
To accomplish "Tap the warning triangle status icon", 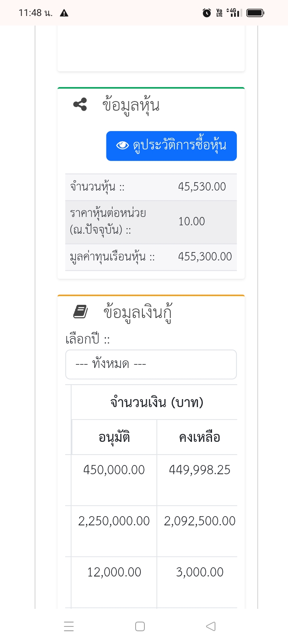I will tap(64, 13).
